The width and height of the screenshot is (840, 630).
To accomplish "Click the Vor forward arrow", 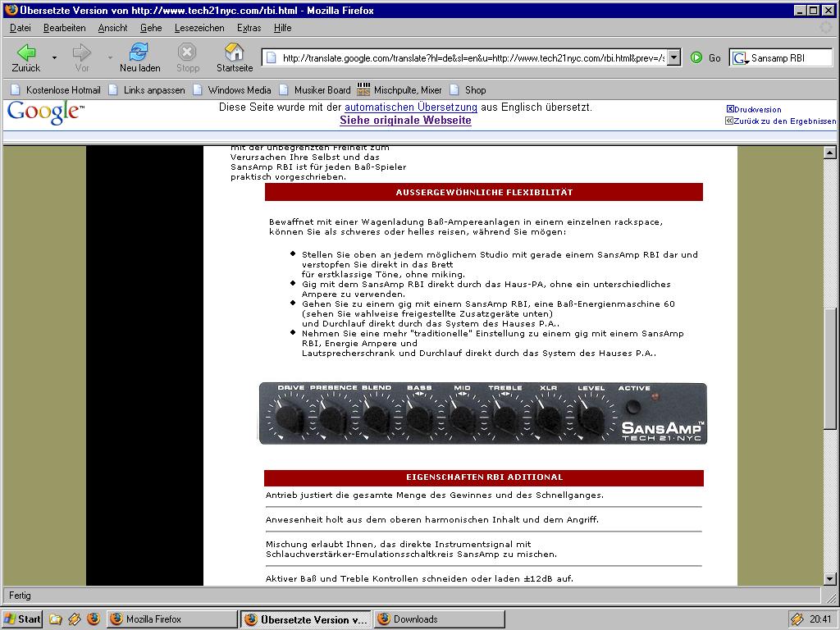I will pos(81,58).
